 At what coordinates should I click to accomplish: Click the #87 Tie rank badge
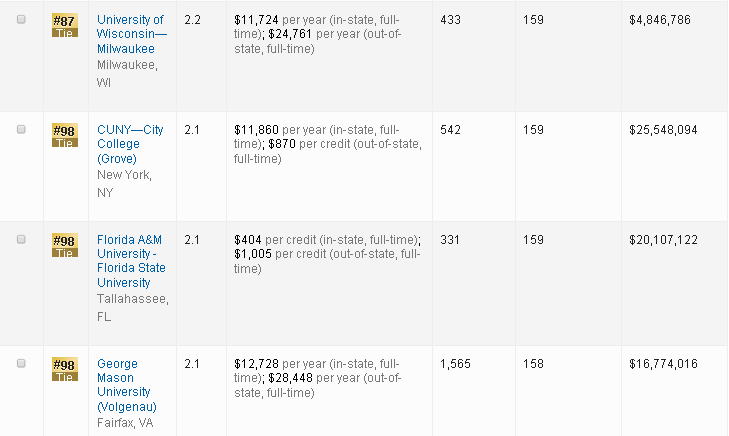[x=64, y=25]
